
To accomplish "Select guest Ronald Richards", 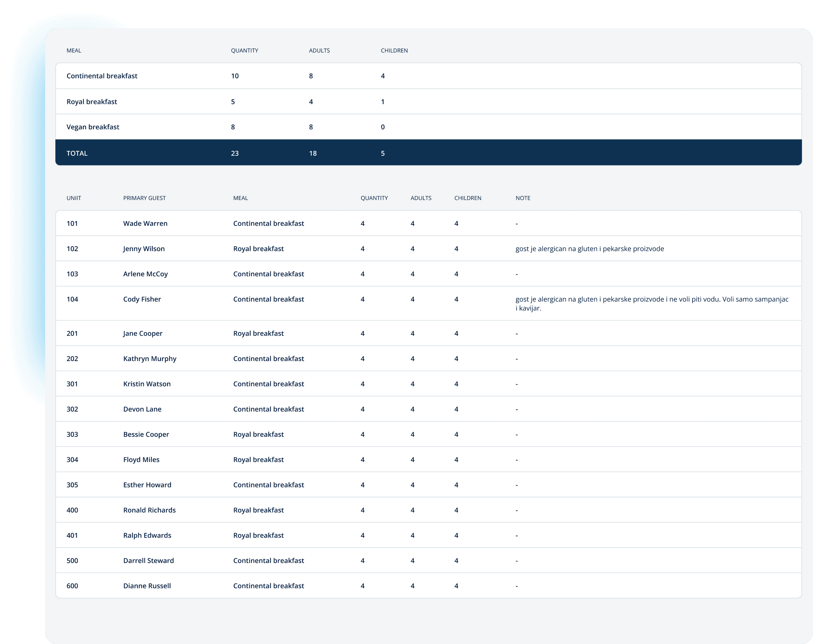I will 149,510.
